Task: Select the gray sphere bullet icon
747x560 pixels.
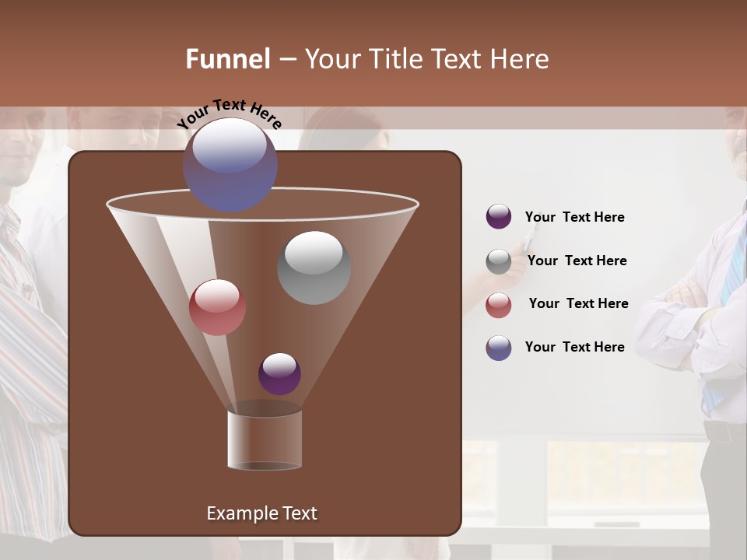Action: click(x=499, y=261)
